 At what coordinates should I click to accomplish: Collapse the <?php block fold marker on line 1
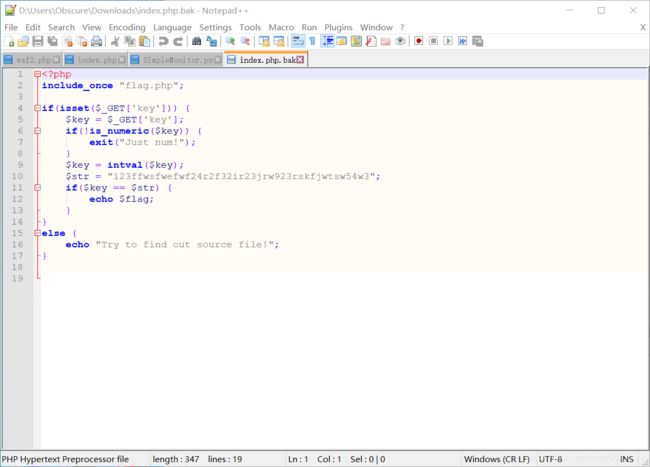click(37, 74)
